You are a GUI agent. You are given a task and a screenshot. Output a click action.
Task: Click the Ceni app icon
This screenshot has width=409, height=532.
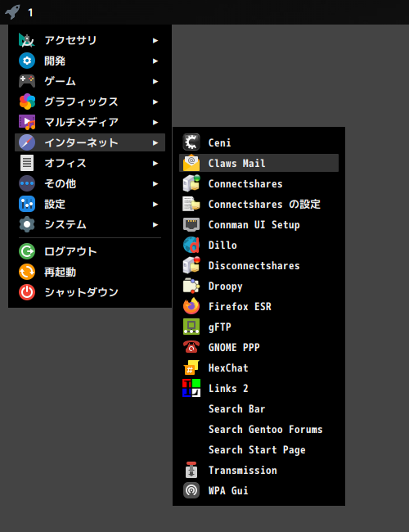click(x=191, y=142)
